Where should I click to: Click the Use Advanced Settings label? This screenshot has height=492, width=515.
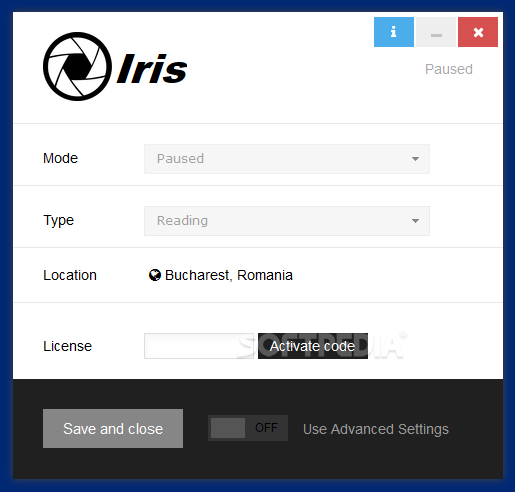point(376,429)
